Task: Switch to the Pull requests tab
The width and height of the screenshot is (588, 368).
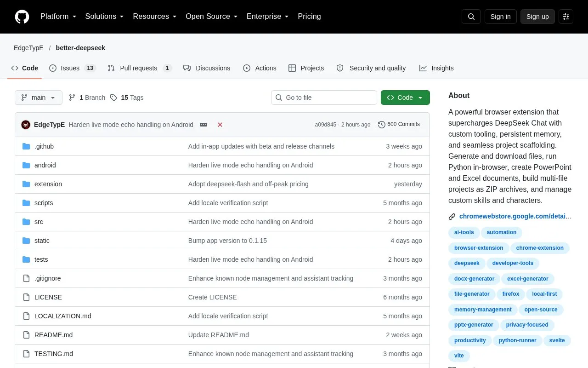Action: pyautogui.click(x=140, y=68)
